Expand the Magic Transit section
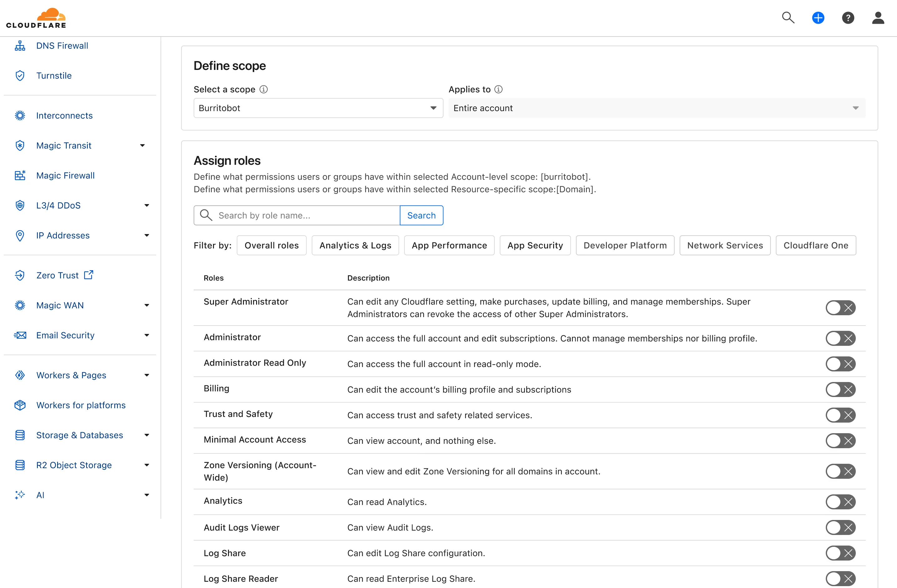The image size is (897, 588). tap(142, 145)
